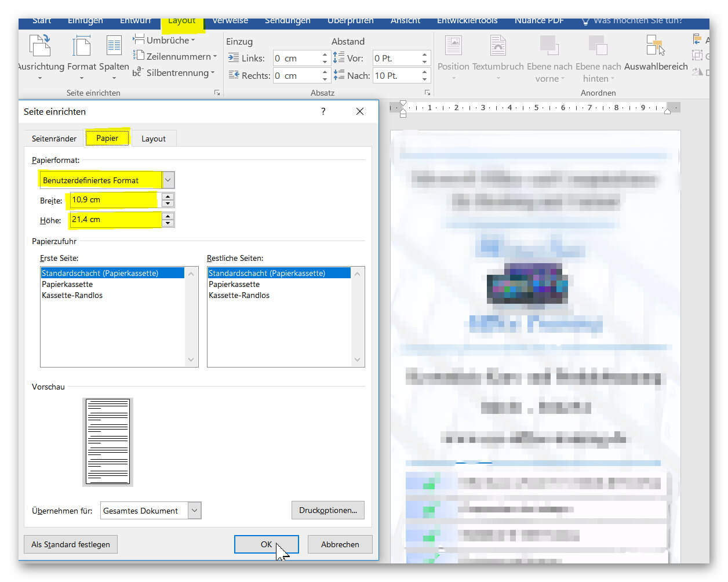The height and width of the screenshot is (582, 728).
Task: Increase the Breite value with up arrow
Action: pos(168,196)
